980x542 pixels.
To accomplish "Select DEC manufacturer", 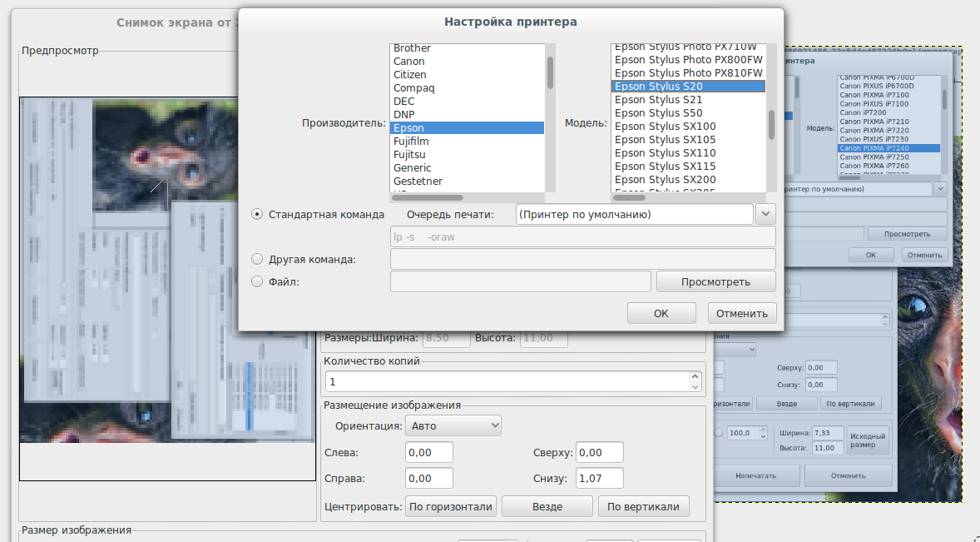I will coord(467,102).
